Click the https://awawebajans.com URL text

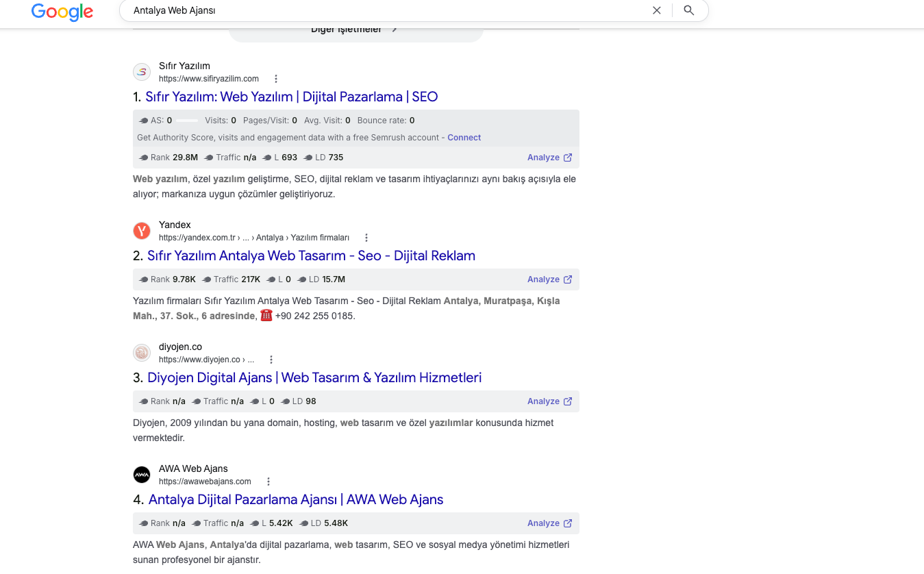205,482
